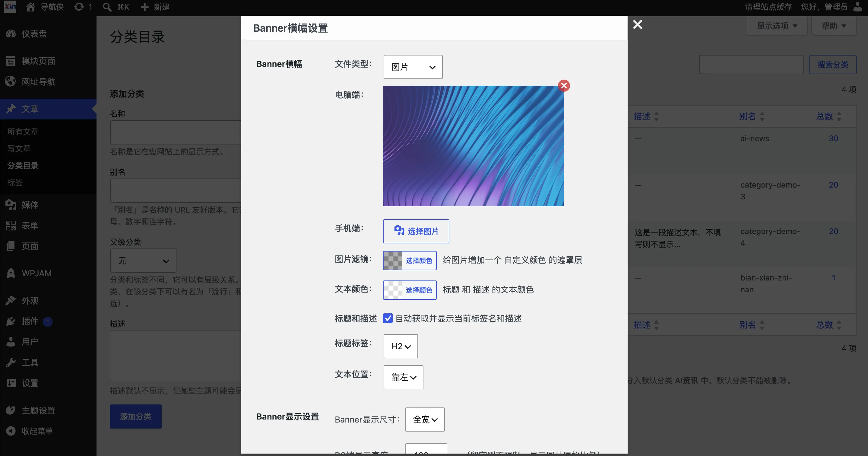Open 写文章 submenu item
Viewport: 868px width, 456px height.
pos(19,148)
